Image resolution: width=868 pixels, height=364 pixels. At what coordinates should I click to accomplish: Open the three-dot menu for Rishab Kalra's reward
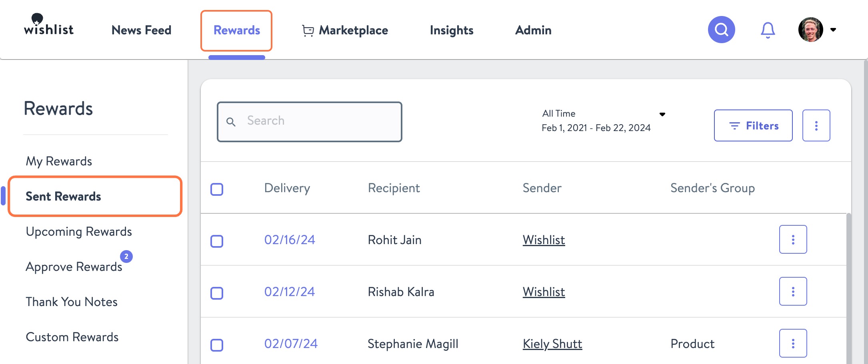[x=793, y=291]
